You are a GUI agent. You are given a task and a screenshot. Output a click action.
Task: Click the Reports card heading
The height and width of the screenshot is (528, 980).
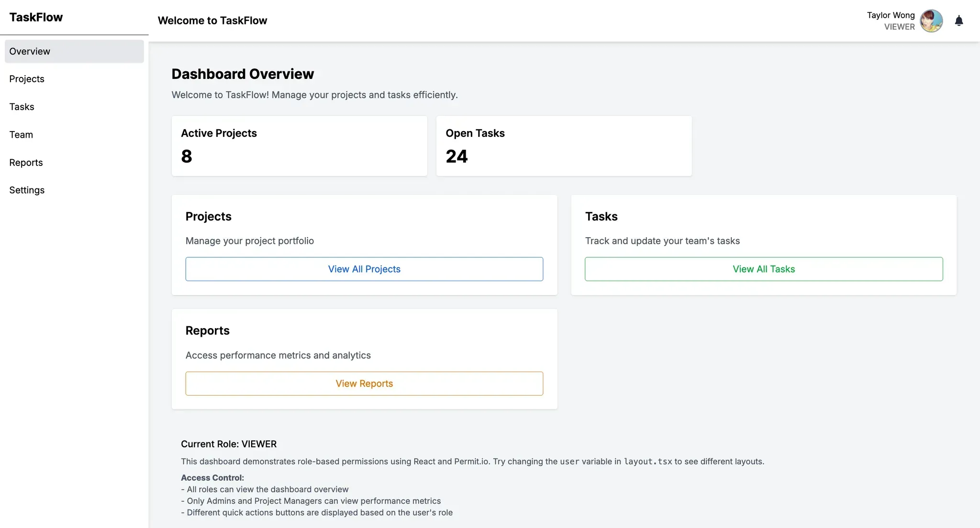(x=207, y=330)
